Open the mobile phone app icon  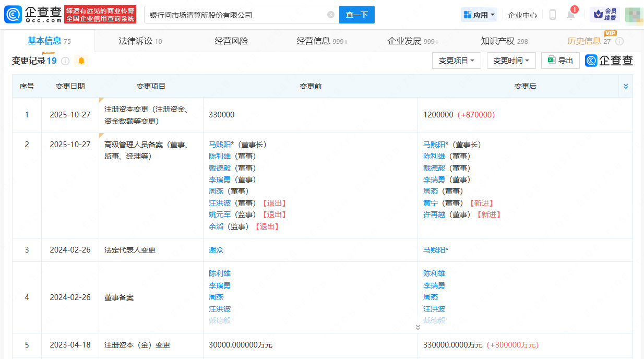pyautogui.click(x=553, y=15)
